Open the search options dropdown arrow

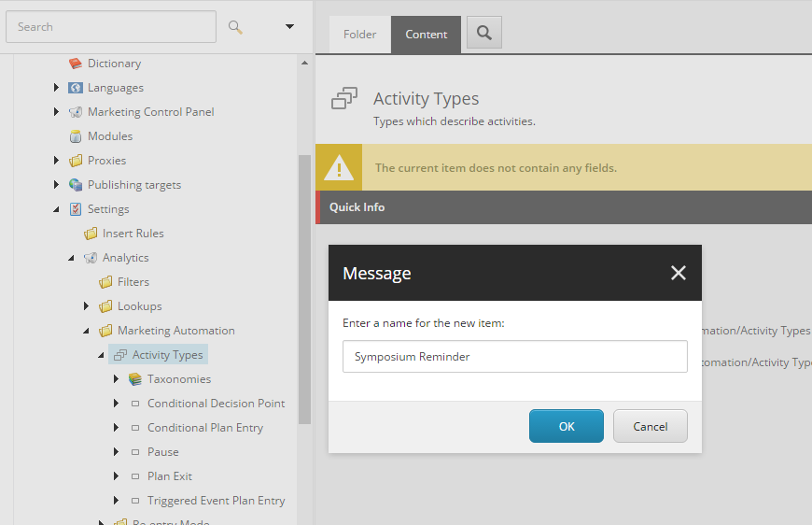click(x=289, y=26)
